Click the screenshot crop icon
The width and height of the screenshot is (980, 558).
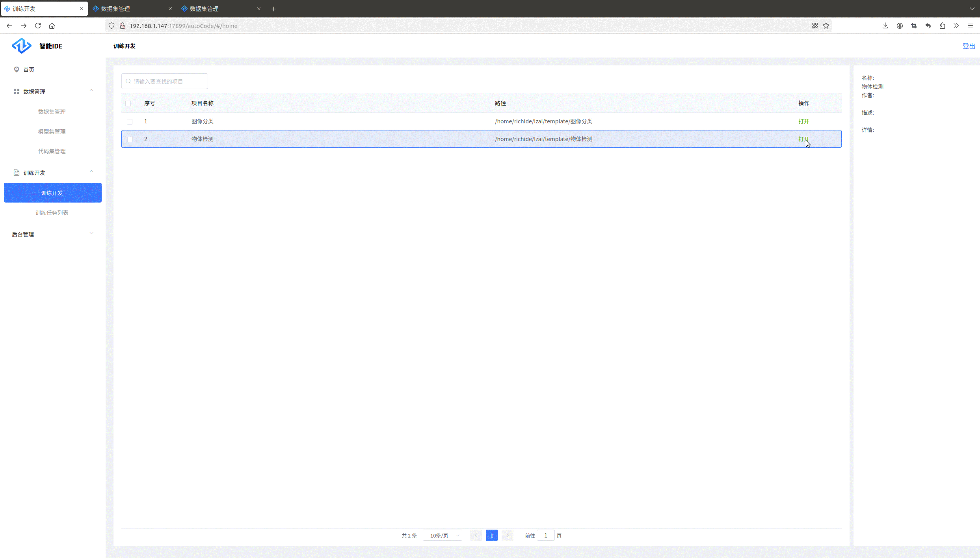(914, 26)
